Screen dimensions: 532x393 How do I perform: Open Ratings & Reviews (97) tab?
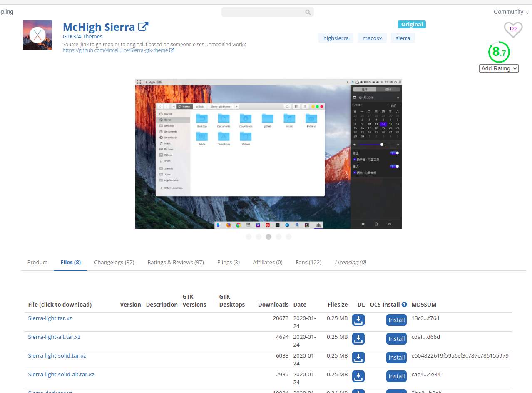[176, 262]
